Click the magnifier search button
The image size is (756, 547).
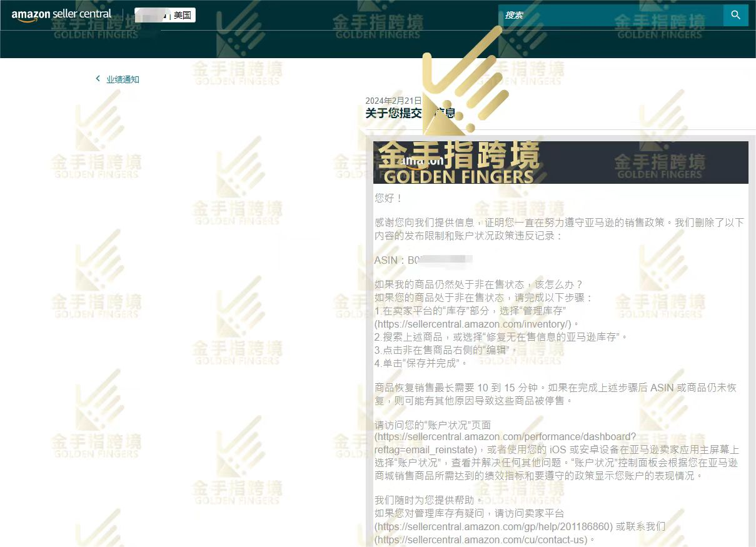point(736,15)
